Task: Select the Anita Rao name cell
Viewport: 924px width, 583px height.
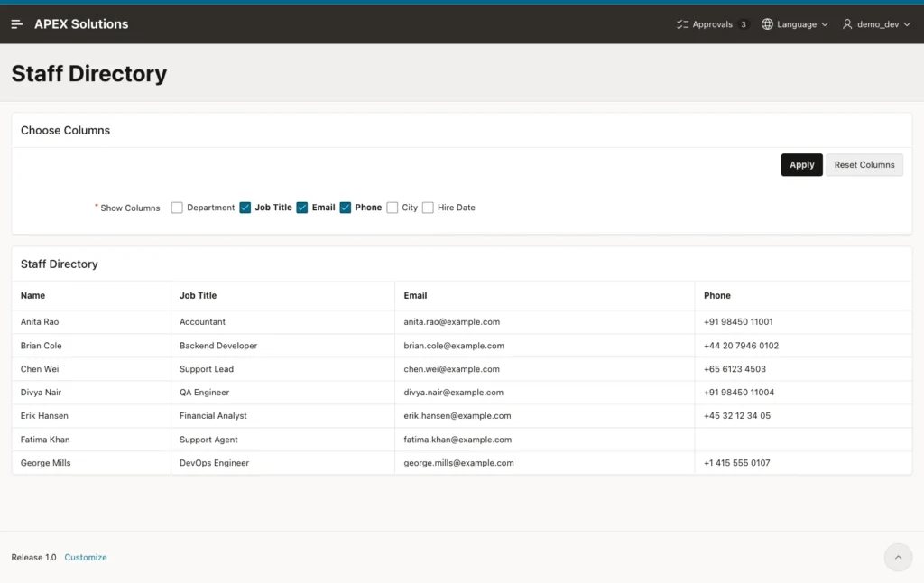Action: 91,322
